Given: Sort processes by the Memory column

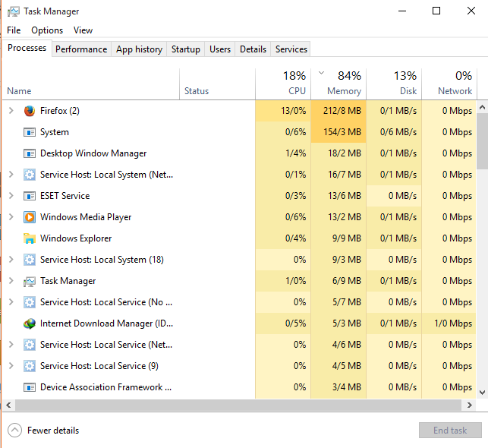Looking at the screenshot, I should [338, 84].
